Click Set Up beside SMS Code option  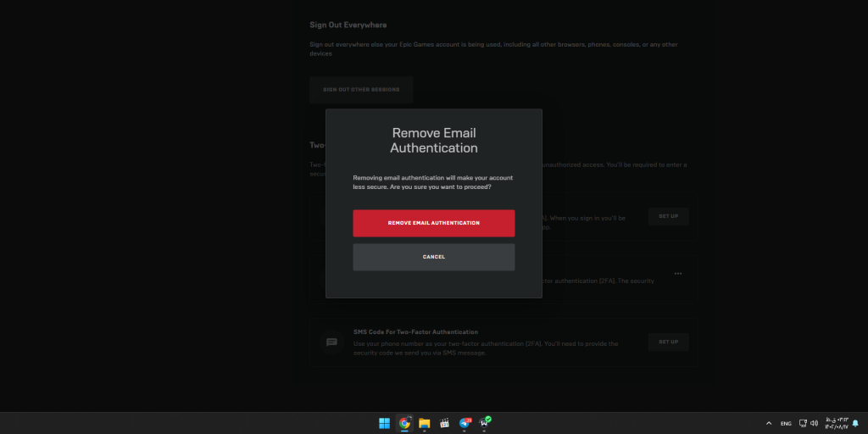click(668, 342)
